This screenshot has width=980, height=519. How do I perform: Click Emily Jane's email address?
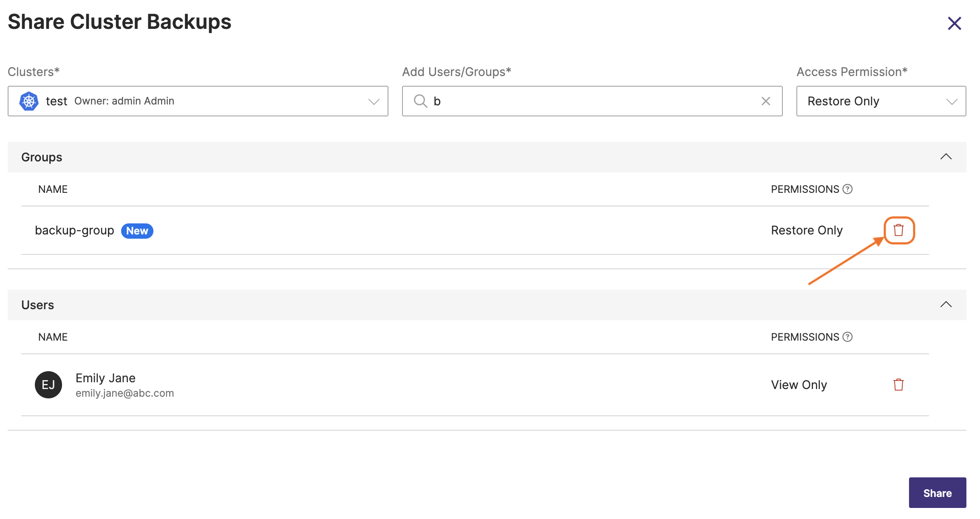[x=125, y=393]
